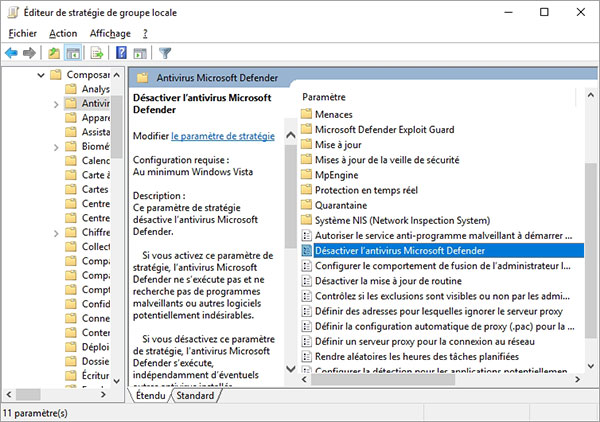Click the settings list horizontal scroll right arrow

click(x=577, y=379)
